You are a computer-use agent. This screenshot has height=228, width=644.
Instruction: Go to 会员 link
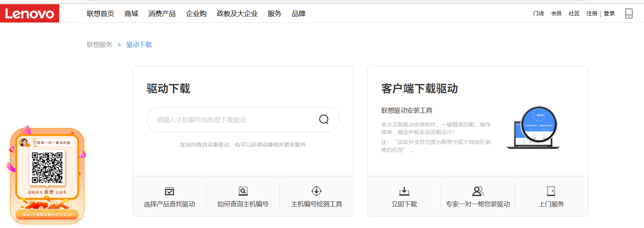tap(556, 13)
